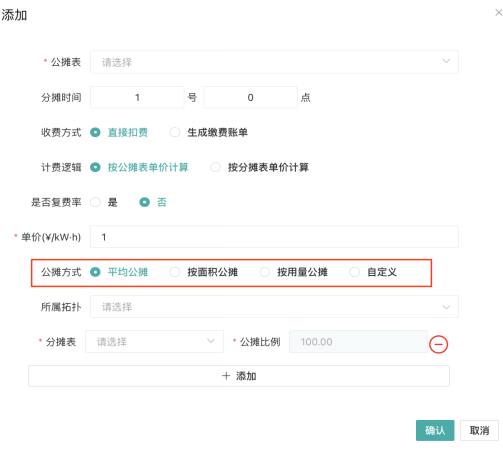The image size is (503, 455).
Task: Open the 分摊表 select box
Action: tap(154, 342)
